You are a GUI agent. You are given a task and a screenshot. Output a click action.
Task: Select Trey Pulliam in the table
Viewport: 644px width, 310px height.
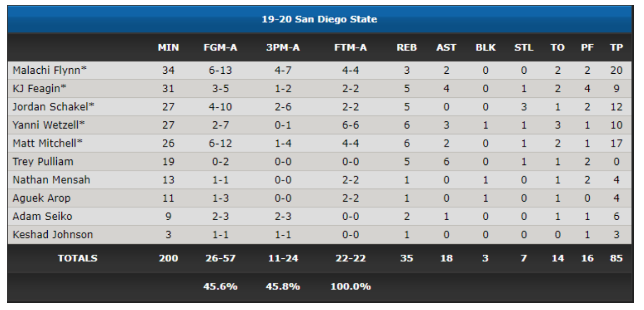click(x=43, y=162)
